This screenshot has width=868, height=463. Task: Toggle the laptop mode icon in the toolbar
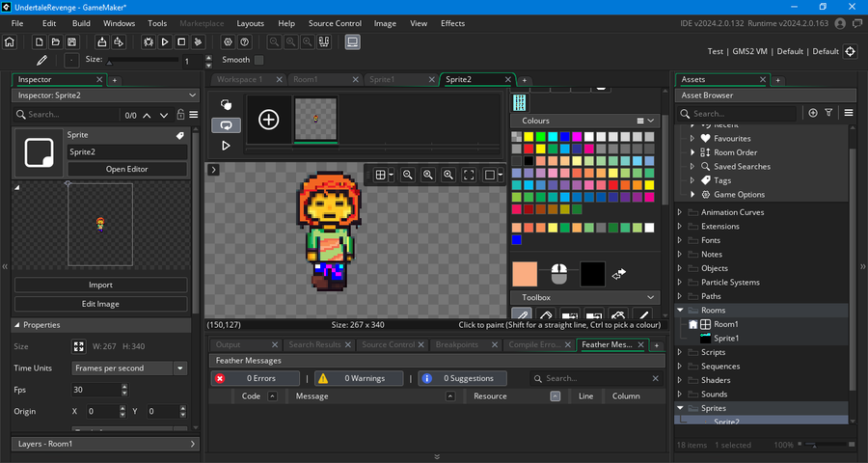pyautogui.click(x=353, y=42)
